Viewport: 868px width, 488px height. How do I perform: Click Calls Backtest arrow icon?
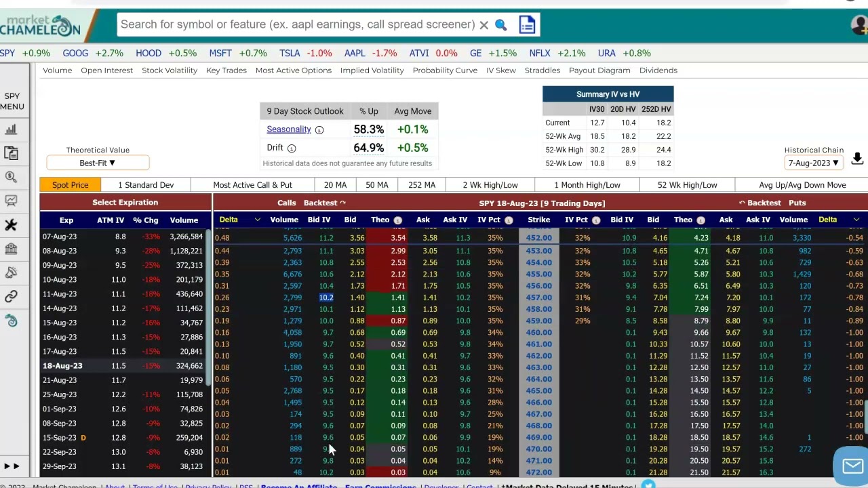click(x=342, y=203)
